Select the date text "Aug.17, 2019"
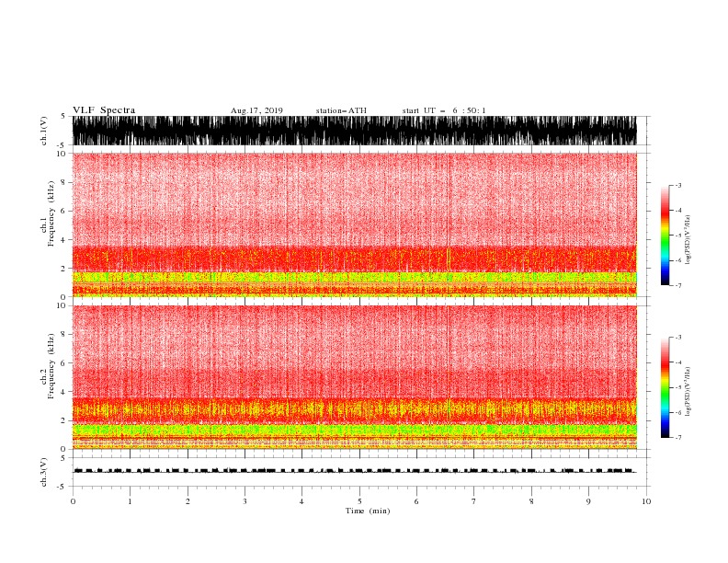This screenshot has height=563, width=728. point(256,110)
